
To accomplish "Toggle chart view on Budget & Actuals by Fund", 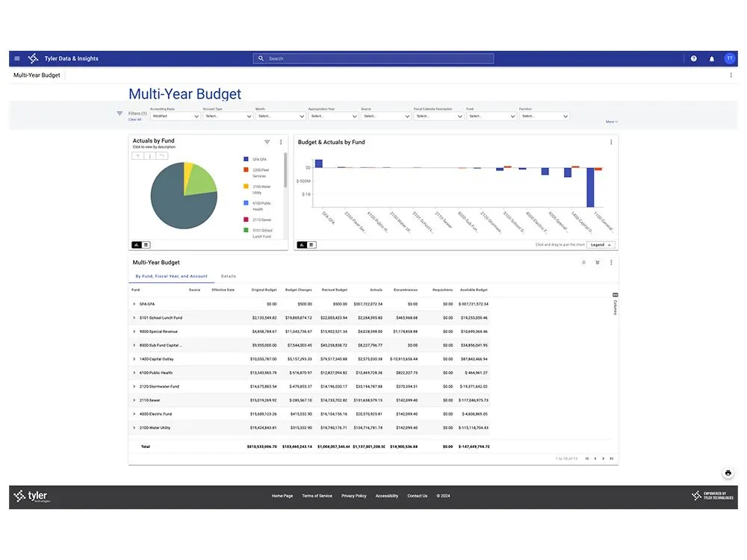I will [x=303, y=244].
